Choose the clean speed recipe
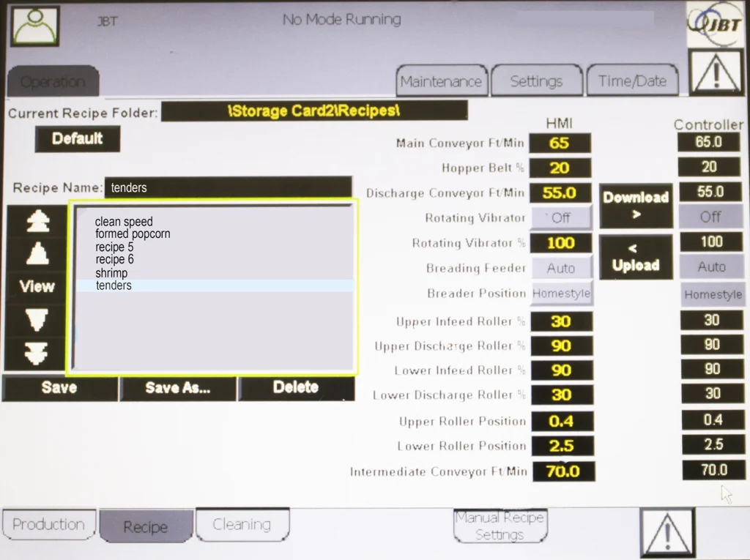Viewport: 750px width, 560px height. coord(124,222)
